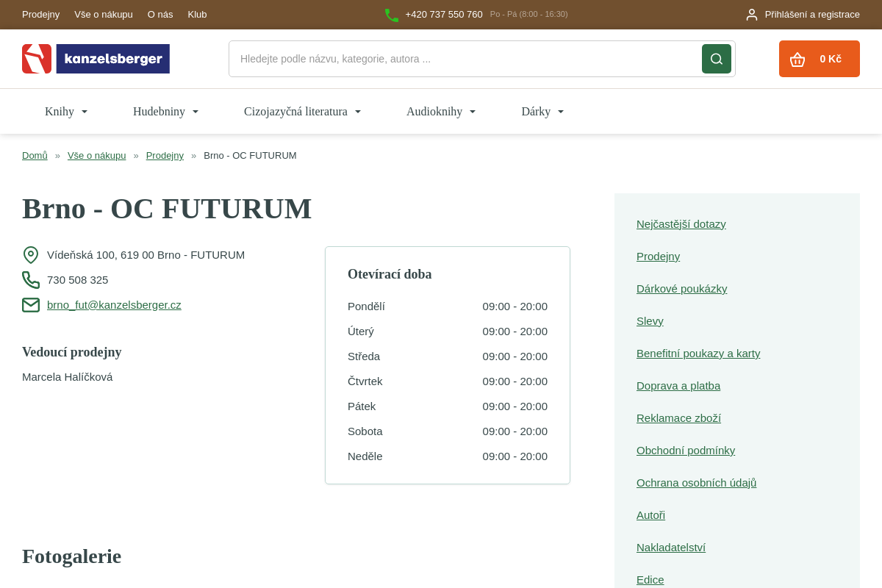Open Edice sidebar link
Viewport: 882px width, 588px height.
650,580
